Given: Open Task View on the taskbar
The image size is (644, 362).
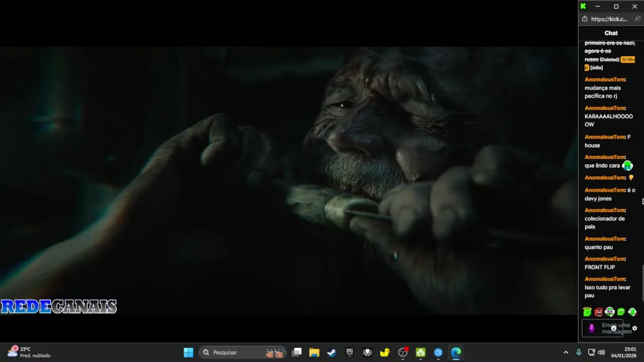Looking at the screenshot, I should (297, 352).
